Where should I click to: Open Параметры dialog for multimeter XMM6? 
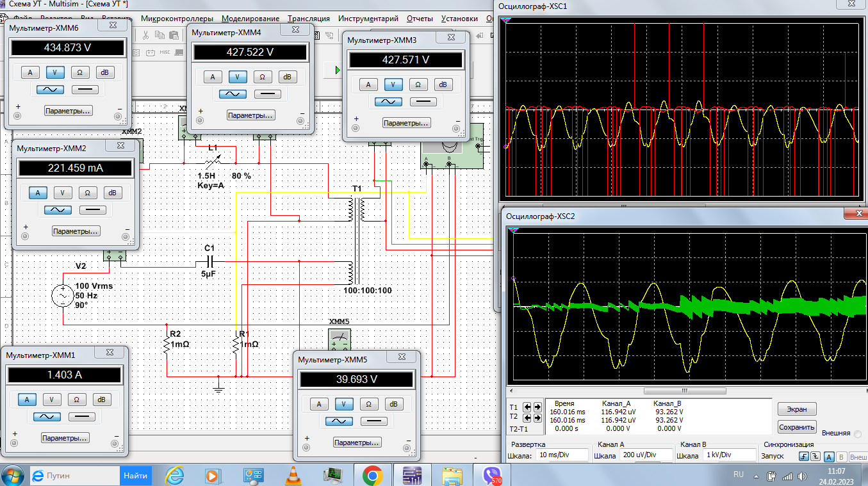tap(67, 111)
